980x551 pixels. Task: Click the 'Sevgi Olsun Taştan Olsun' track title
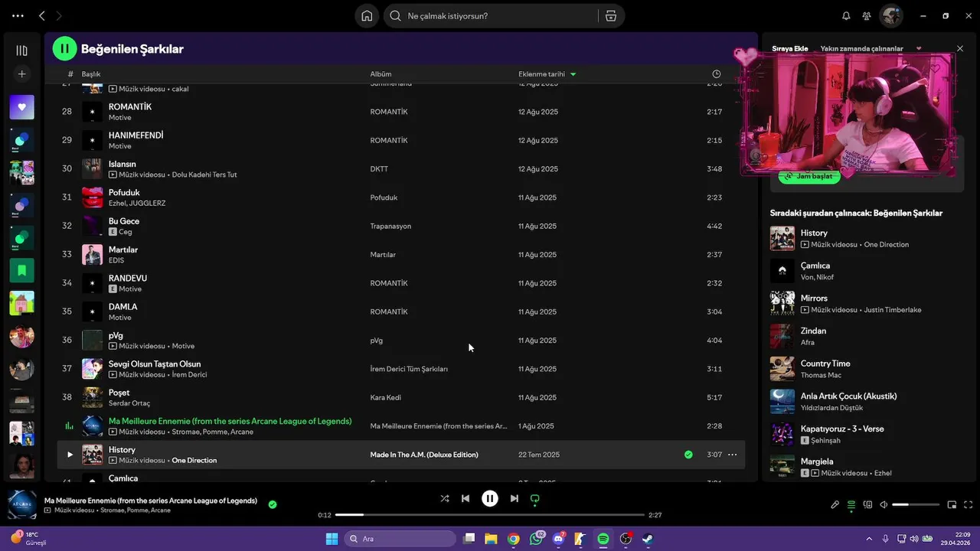pos(155,364)
